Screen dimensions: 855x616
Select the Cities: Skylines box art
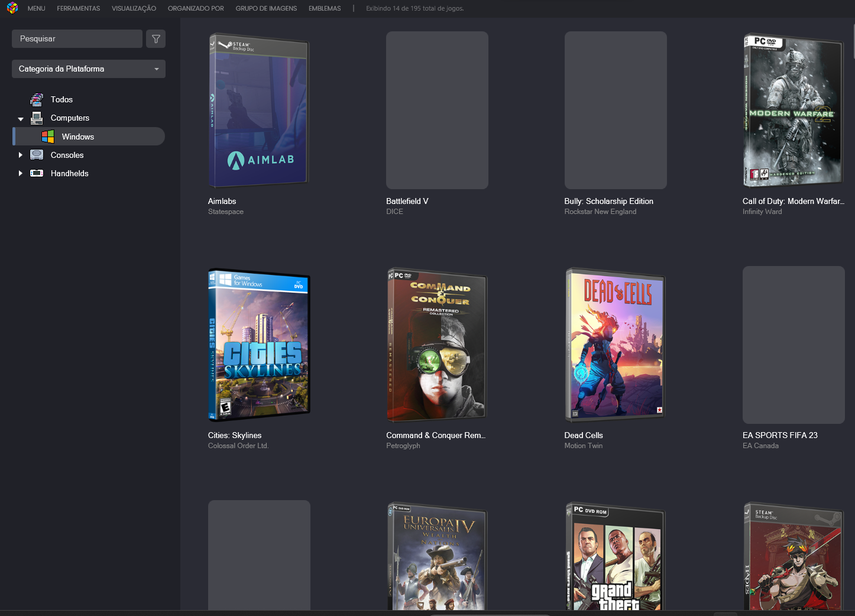[x=259, y=345]
